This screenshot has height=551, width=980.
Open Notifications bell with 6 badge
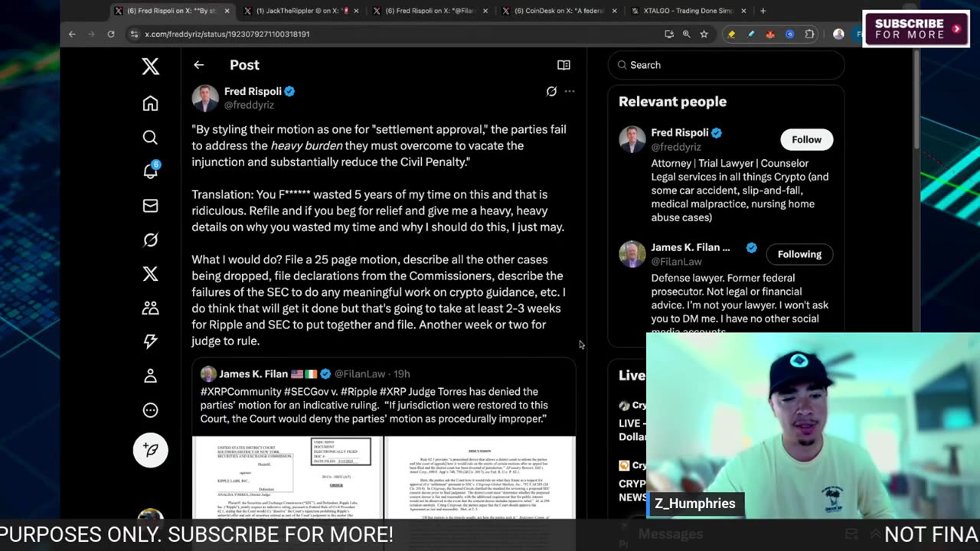[151, 171]
